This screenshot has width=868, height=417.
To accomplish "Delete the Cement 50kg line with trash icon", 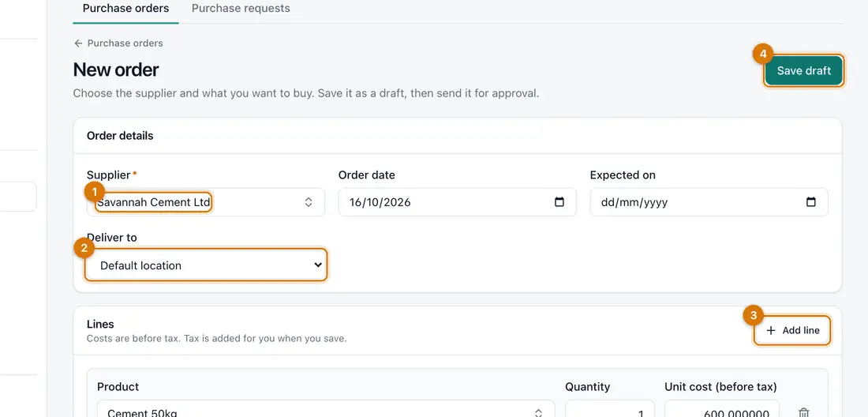I will tap(804, 412).
